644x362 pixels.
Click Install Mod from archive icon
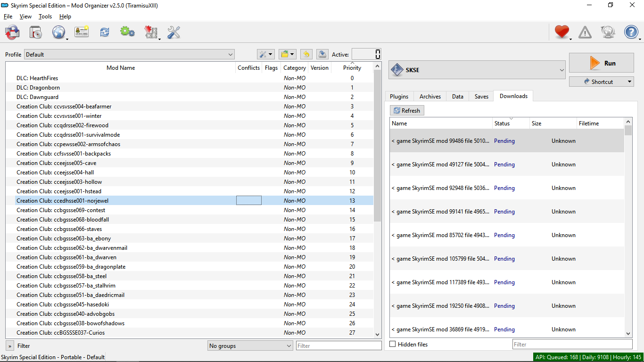(x=36, y=32)
